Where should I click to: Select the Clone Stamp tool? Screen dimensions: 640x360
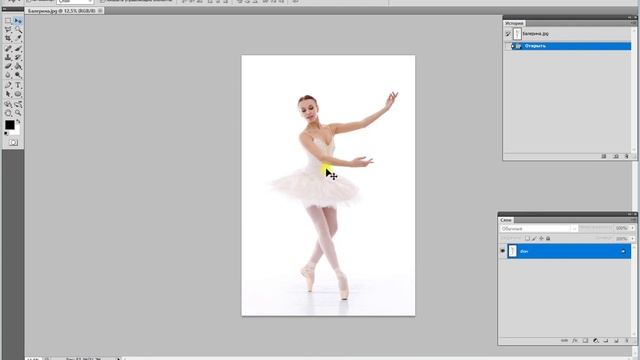pos(8,58)
